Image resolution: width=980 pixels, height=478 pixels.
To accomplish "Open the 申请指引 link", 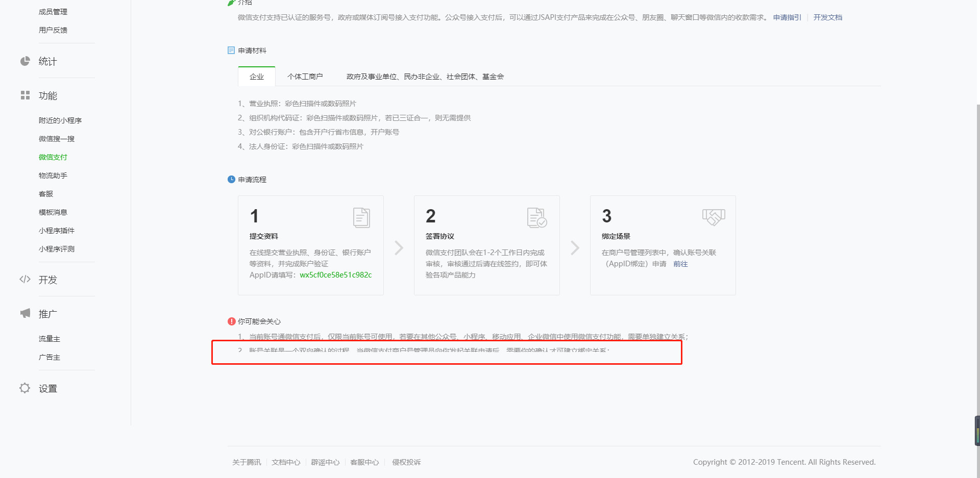I will tap(787, 17).
